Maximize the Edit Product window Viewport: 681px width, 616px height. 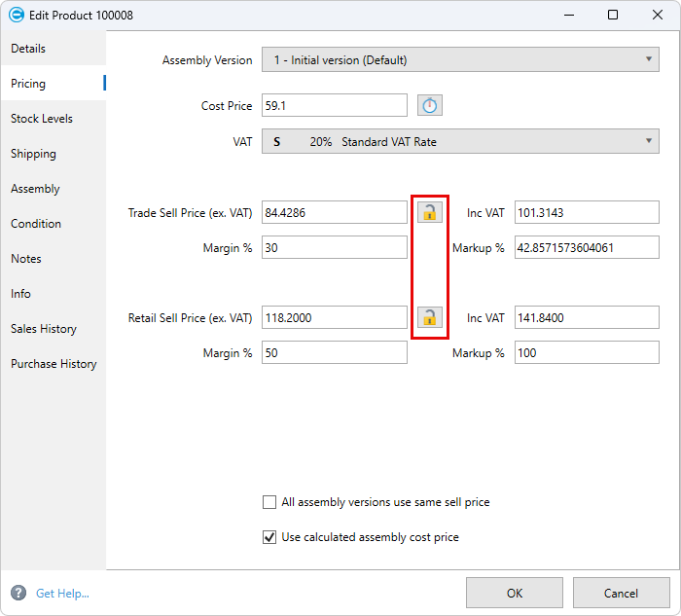(x=612, y=15)
